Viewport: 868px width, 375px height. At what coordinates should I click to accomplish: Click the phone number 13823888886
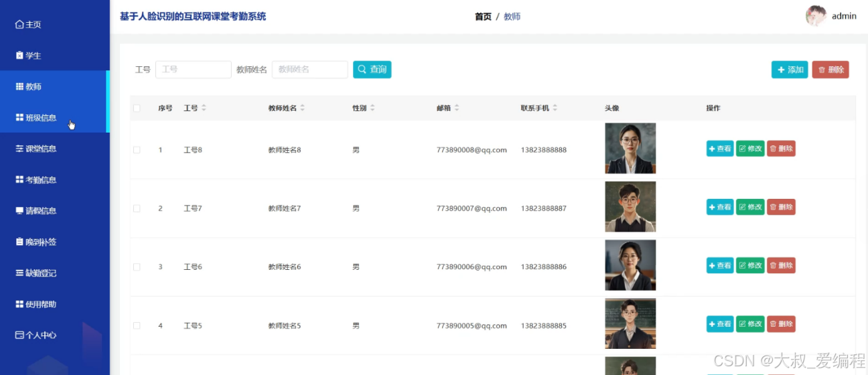[x=544, y=267]
